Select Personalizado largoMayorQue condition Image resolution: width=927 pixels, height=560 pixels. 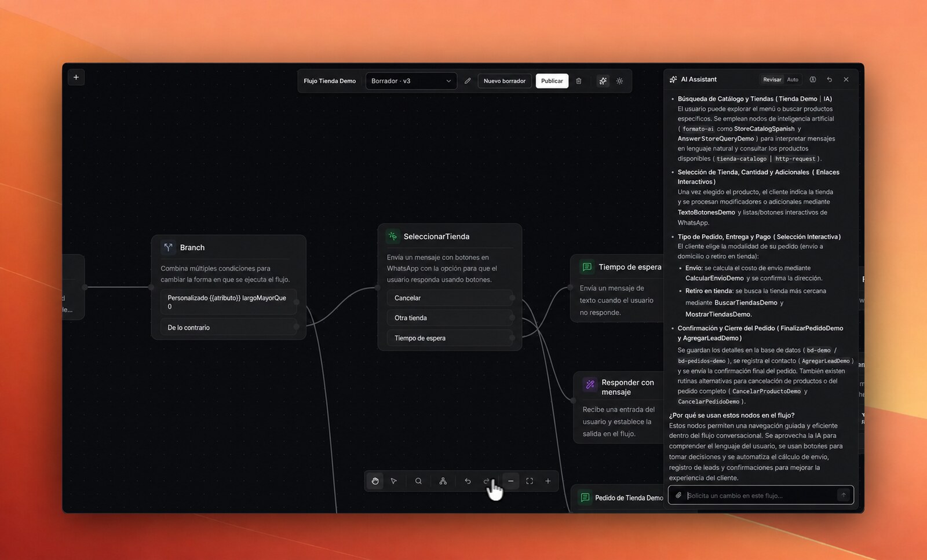click(229, 302)
